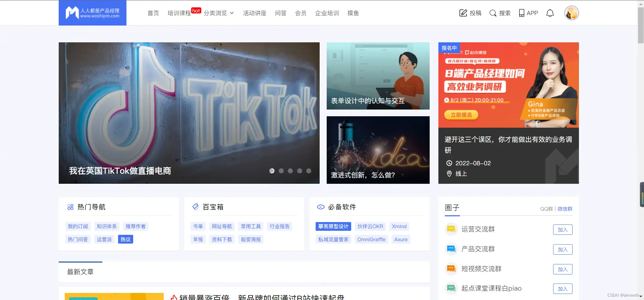Viewport: 644px width, 300px height.
Task: Click 热门问答 tag
Action: [x=78, y=240]
